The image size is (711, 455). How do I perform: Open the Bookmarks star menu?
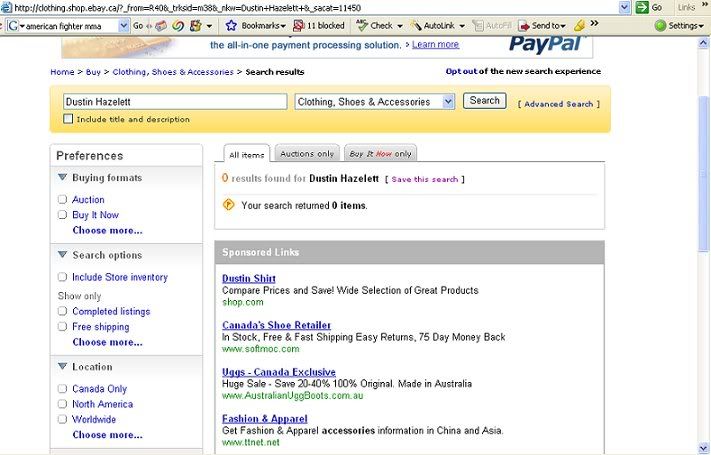click(255, 26)
